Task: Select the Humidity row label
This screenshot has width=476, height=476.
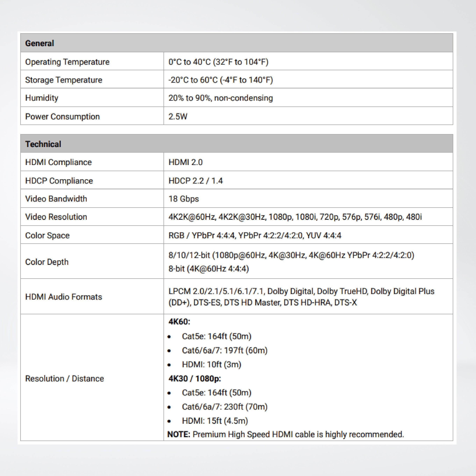Action: pos(42,98)
